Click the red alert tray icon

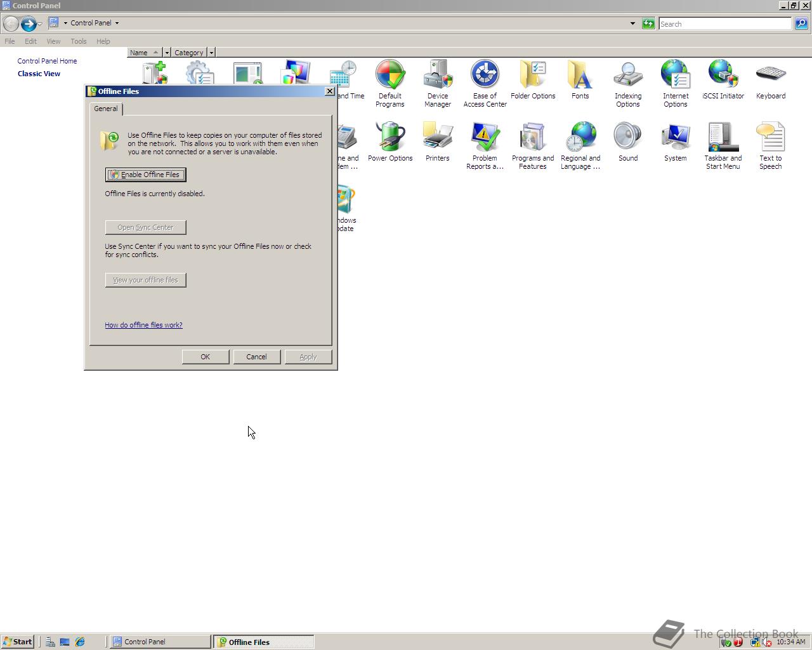tap(738, 642)
